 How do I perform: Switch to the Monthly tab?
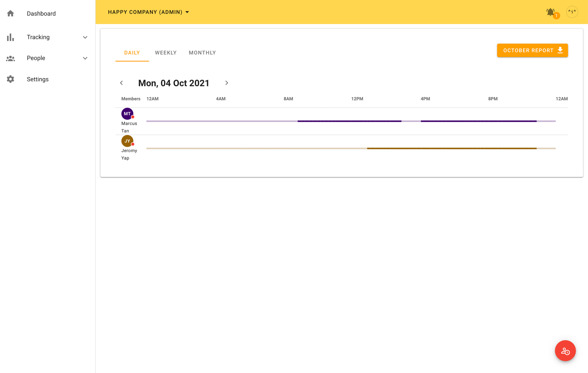coord(202,53)
